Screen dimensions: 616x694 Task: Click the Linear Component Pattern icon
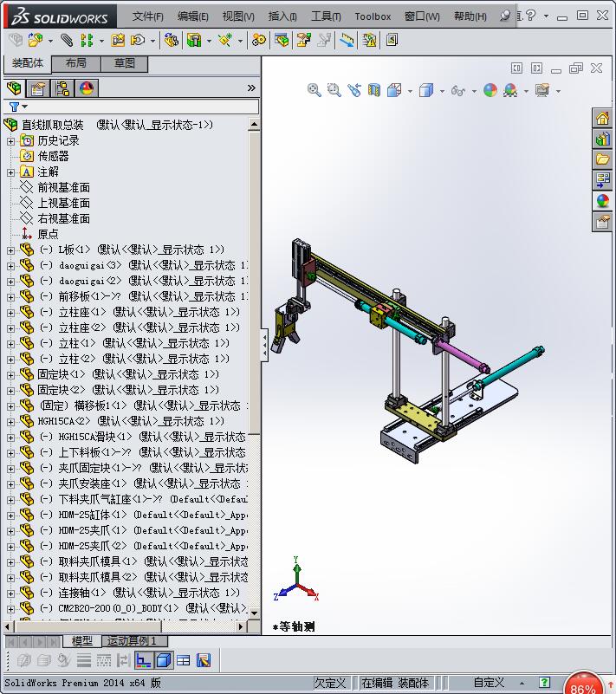(87, 40)
